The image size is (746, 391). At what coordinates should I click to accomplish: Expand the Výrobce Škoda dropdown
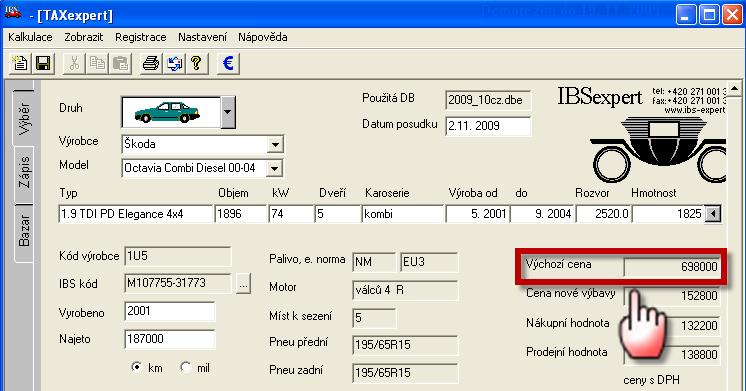click(x=275, y=144)
